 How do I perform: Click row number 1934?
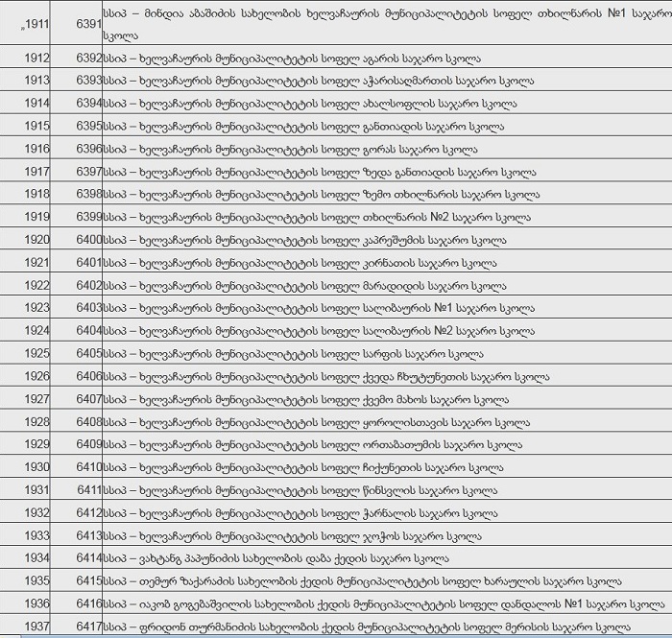(36, 558)
